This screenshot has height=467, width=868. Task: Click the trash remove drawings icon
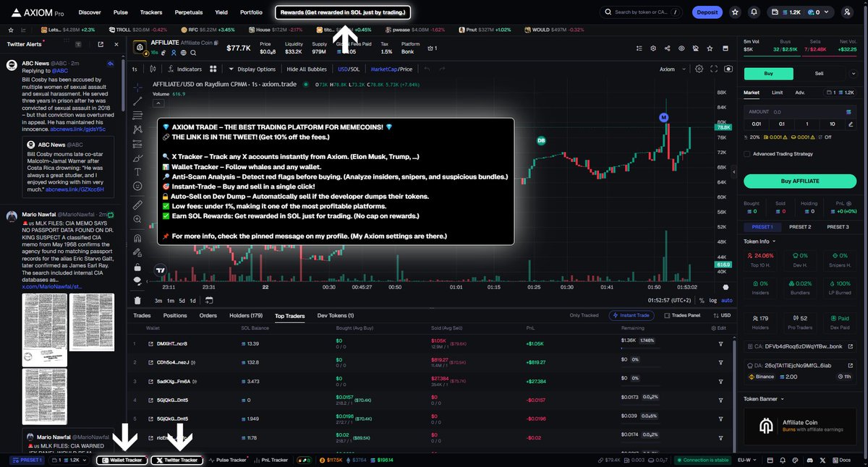(x=137, y=300)
